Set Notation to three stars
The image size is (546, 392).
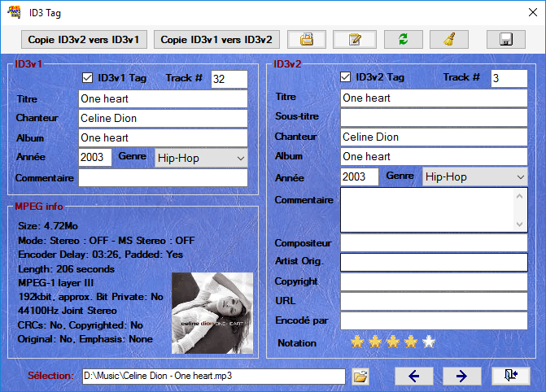click(393, 342)
